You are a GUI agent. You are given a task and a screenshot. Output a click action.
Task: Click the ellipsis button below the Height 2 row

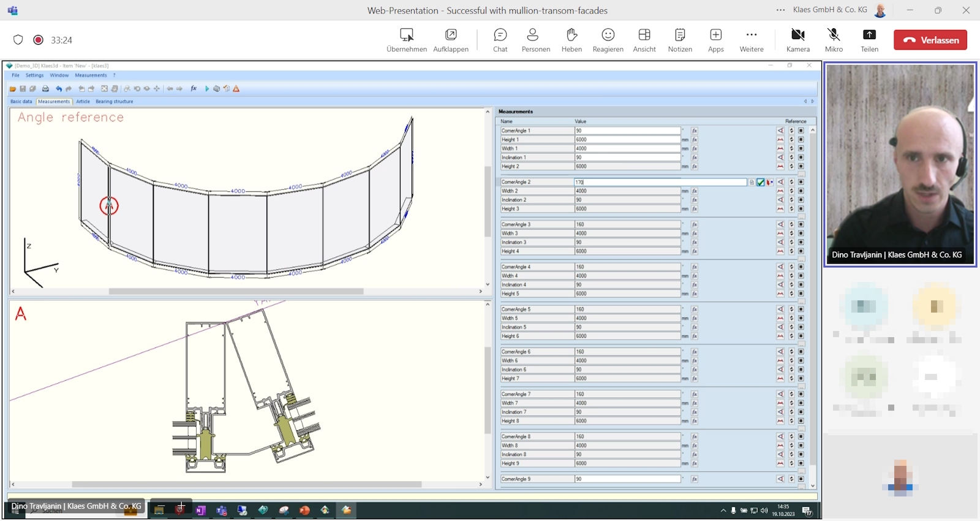pos(801,174)
